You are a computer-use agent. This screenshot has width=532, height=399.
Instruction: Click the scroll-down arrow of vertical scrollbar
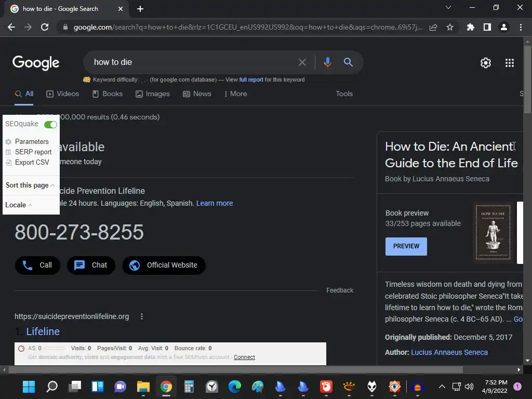(527, 361)
